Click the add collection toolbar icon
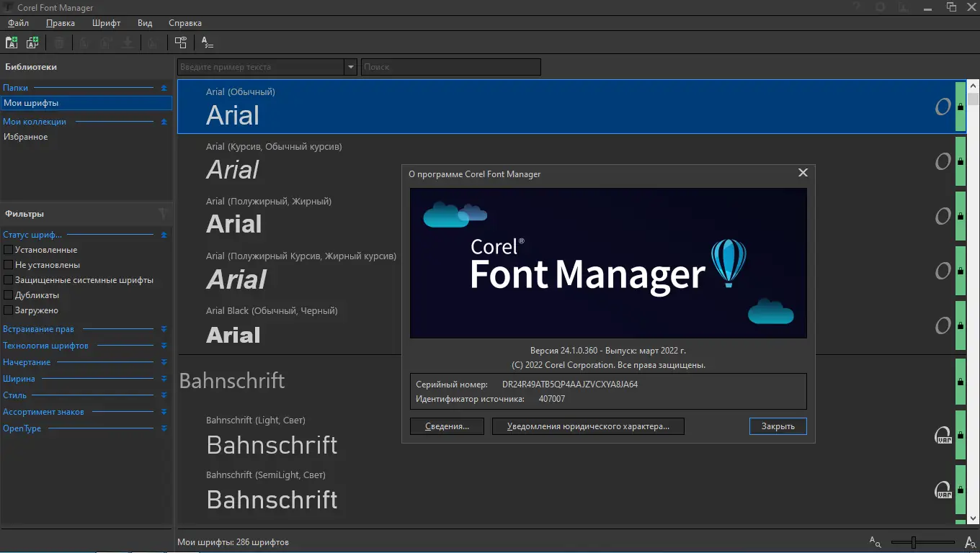This screenshot has height=553, width=980. coord(32,42)
